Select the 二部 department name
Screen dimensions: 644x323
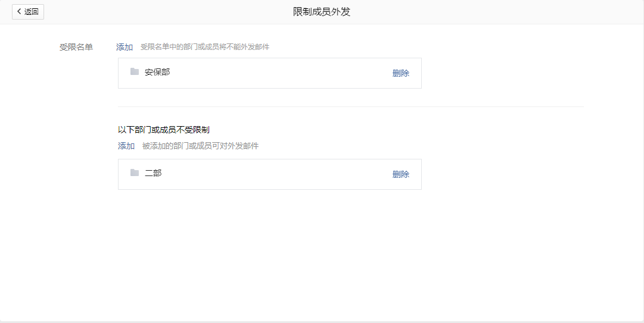tap(153, 173)
